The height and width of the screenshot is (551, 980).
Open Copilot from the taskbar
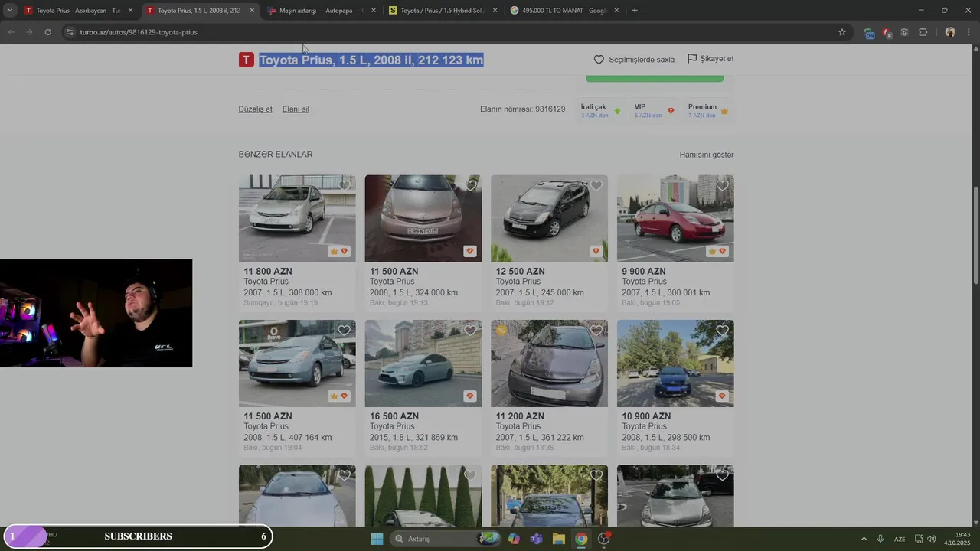514,539
